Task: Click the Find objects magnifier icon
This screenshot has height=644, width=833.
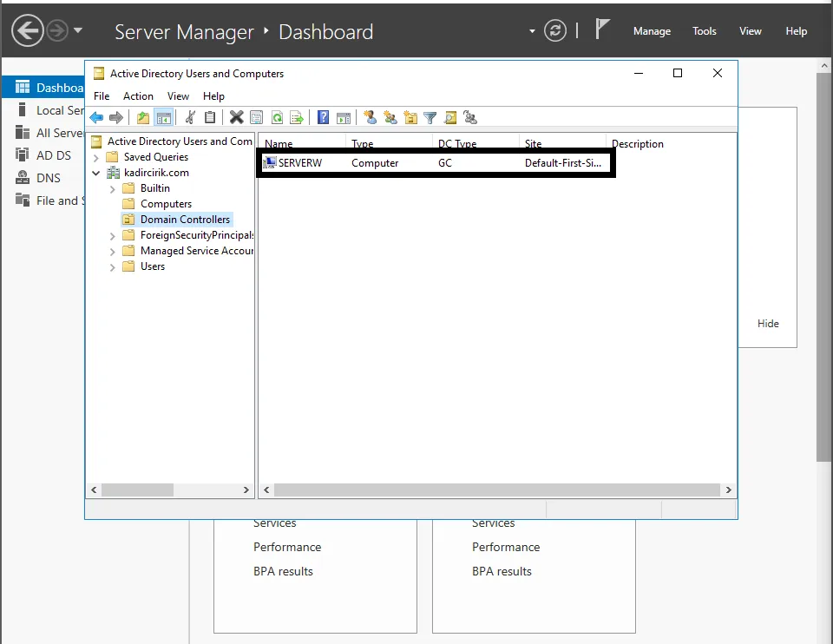Action: (450, 118)
